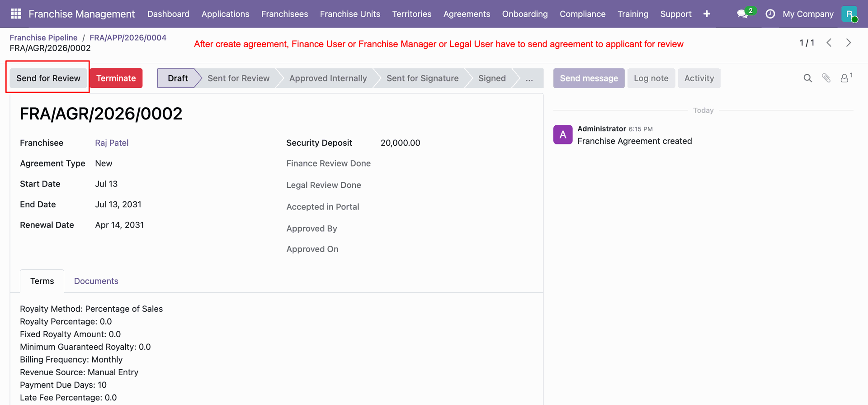Click the Royalty Method terms line
The height and width of the screenshot is (405, 868).
pyautogui.click(x=91, y=309)
